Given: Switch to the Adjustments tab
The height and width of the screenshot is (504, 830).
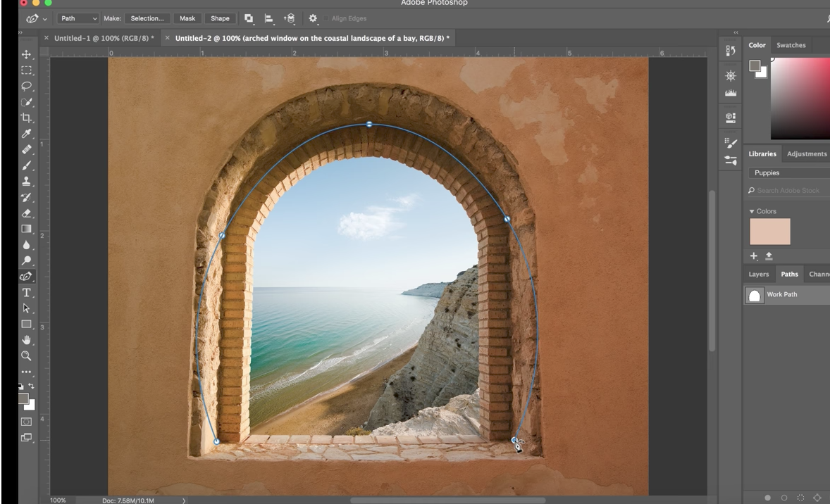Looking at the screenshot, I should [x=807, y=154].
